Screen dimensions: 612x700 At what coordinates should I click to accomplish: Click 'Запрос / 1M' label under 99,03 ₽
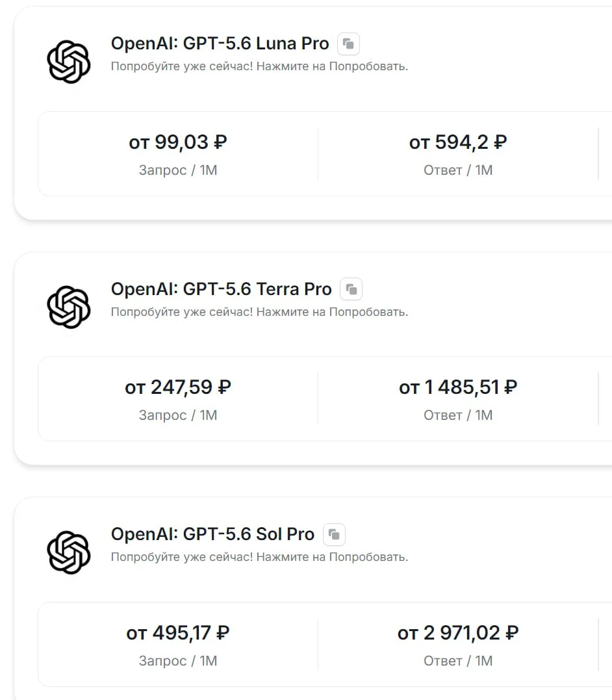(178, 170)
